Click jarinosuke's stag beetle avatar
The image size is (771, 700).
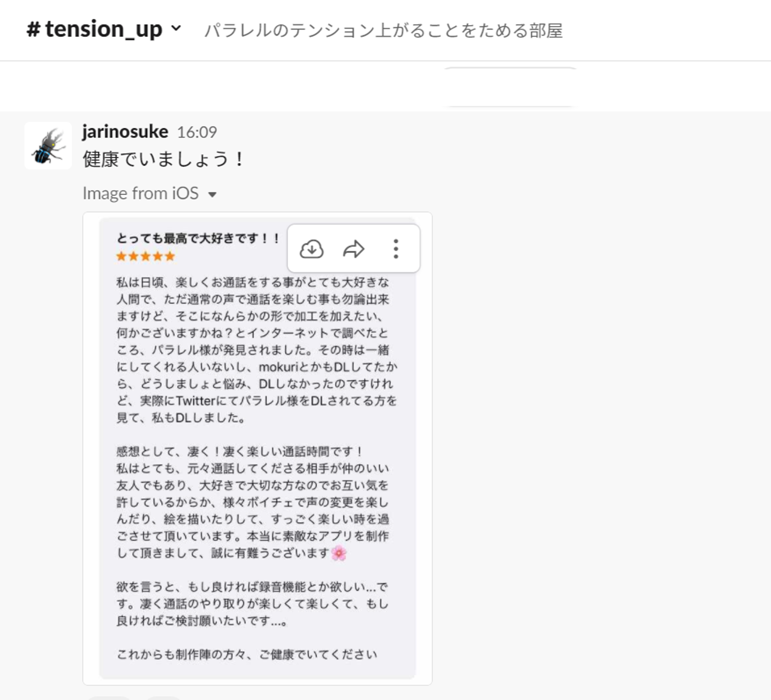click(48, 146)
